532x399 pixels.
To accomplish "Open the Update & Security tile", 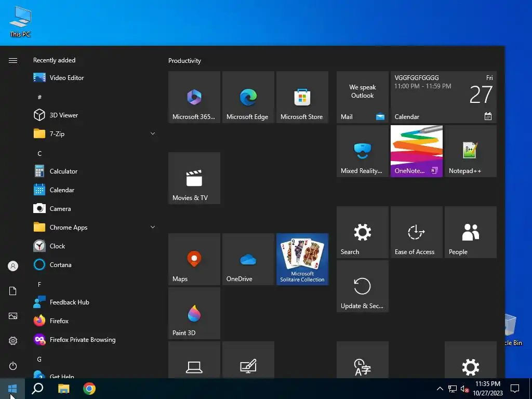I will click(x=362, y=286).
